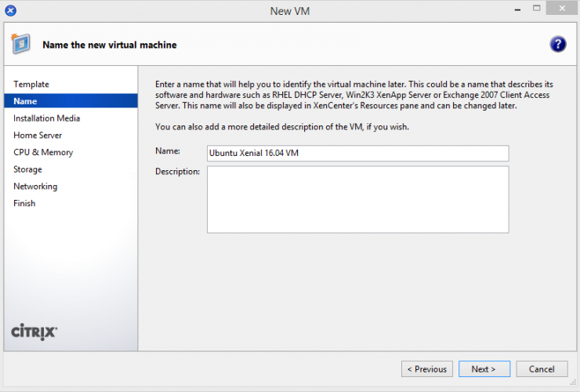The image size is (580, 392).
Task: Click the Name field containing Ubuntu Xenial
Action: click(357, 153)
